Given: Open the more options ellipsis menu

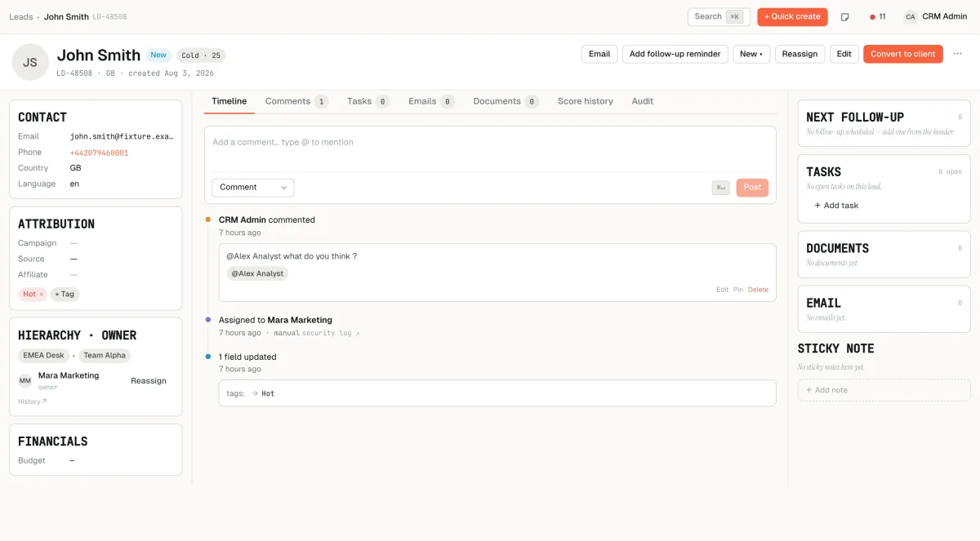Looking at the screenshot, I should pyautogui.click(x=958, y=54).
